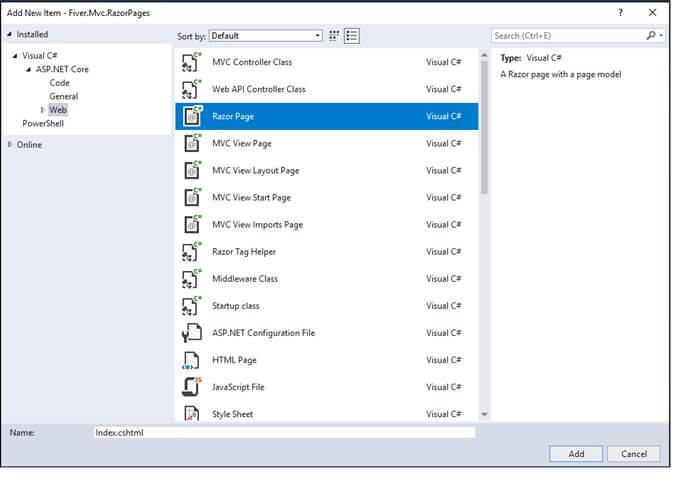673x483 pixels.
Task: Select the 'Middleware Class' name text
Action: click(245, 279)
